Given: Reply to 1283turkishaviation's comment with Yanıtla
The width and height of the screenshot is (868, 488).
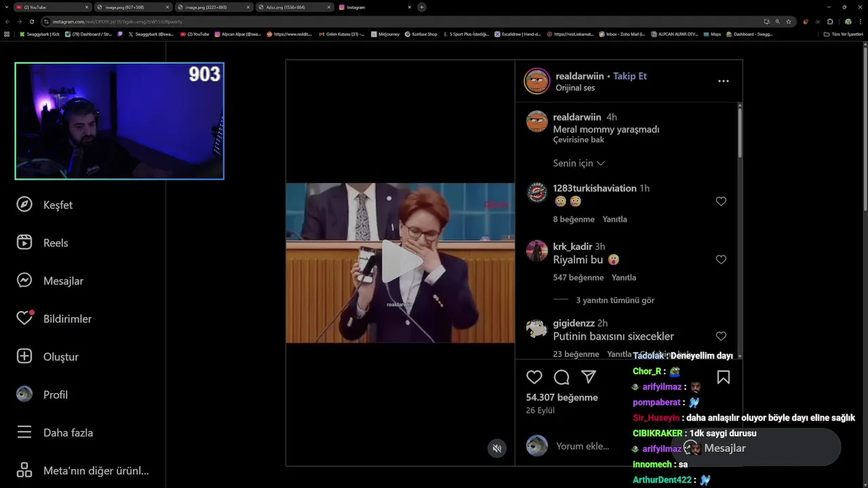Looking at the screenshot, I should click(615, 220).
